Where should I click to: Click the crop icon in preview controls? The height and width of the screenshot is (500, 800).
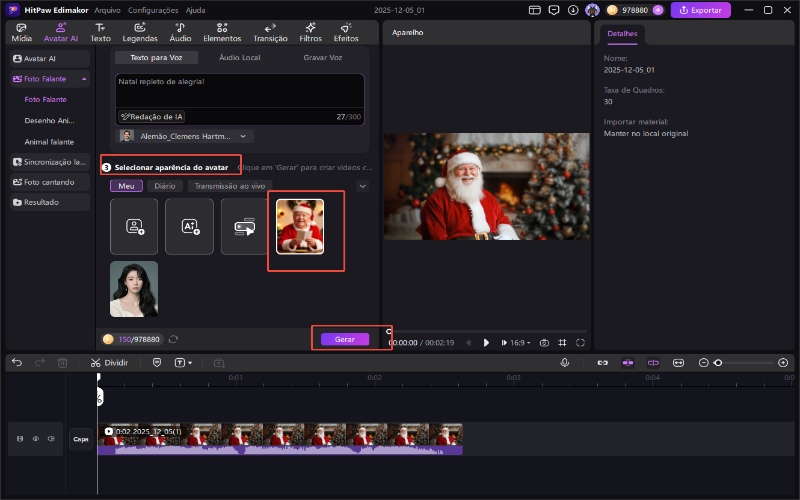coord(562,343)
